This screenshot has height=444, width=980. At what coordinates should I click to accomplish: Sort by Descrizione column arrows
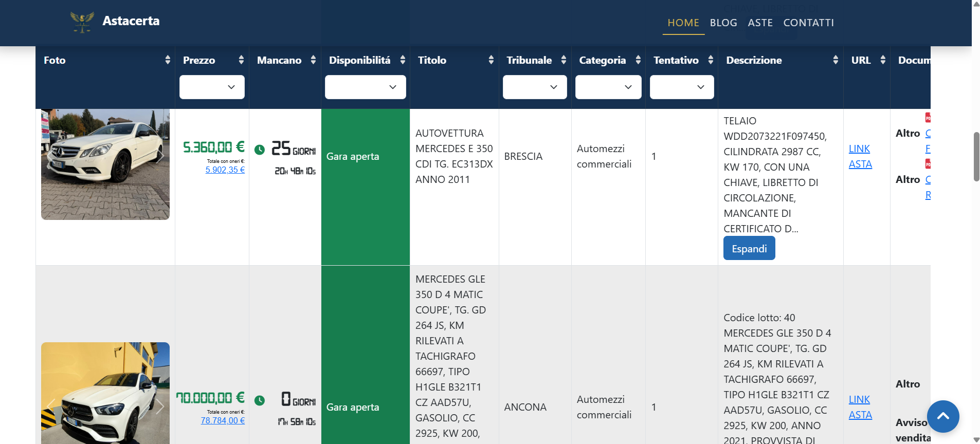[836, 60]
